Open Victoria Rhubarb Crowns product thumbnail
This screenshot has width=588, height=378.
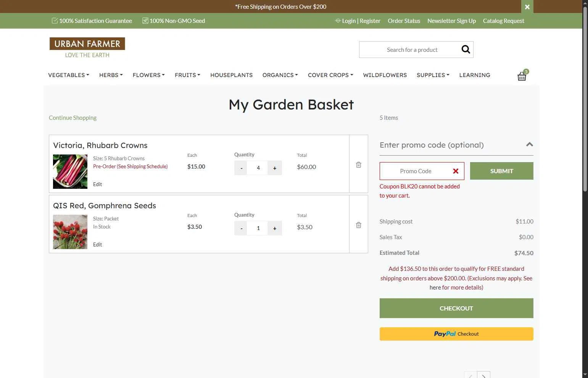point(70,172)
